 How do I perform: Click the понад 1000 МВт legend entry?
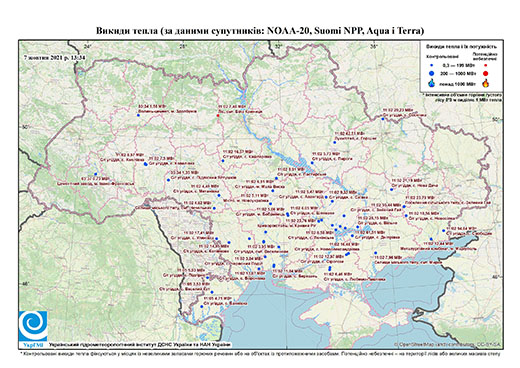coord(457,83)
